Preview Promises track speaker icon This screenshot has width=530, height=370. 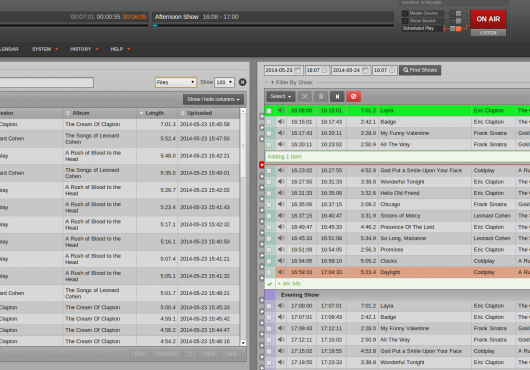coord(281,250)
